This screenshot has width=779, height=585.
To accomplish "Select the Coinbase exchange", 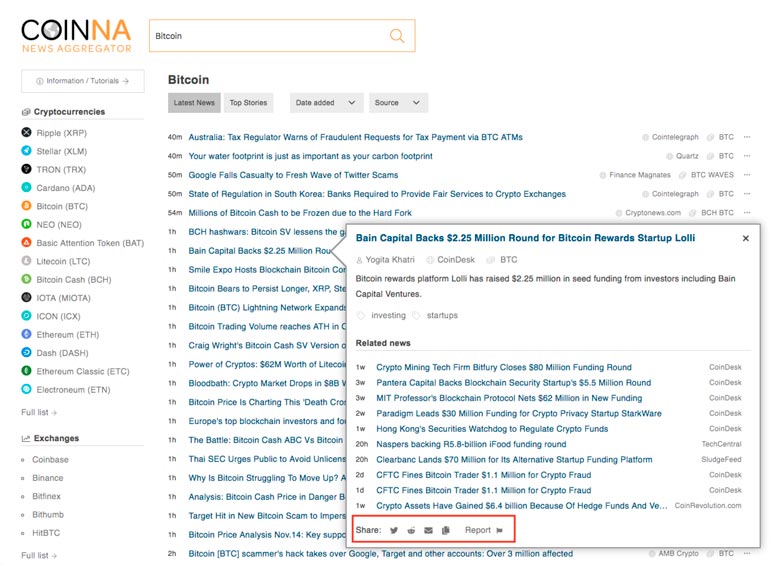I will 50,460.
